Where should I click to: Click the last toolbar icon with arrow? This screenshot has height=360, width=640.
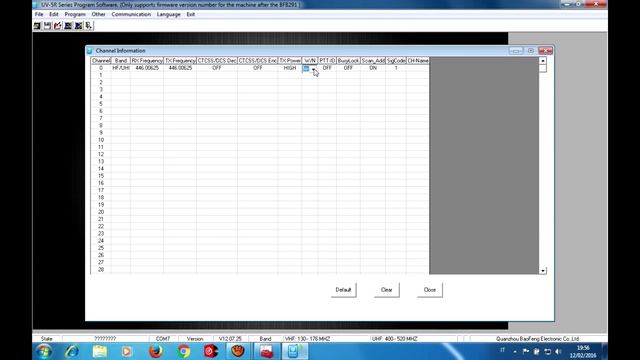89,26
